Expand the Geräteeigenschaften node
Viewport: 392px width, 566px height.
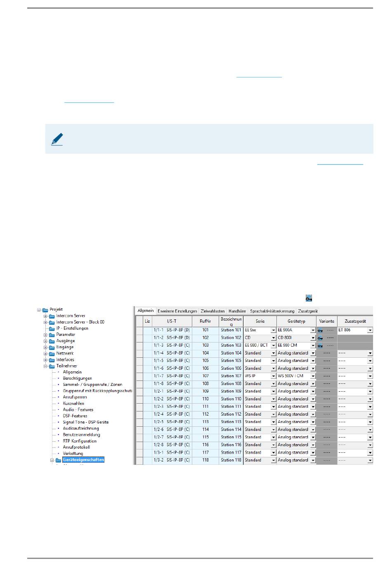coord(52,460)
